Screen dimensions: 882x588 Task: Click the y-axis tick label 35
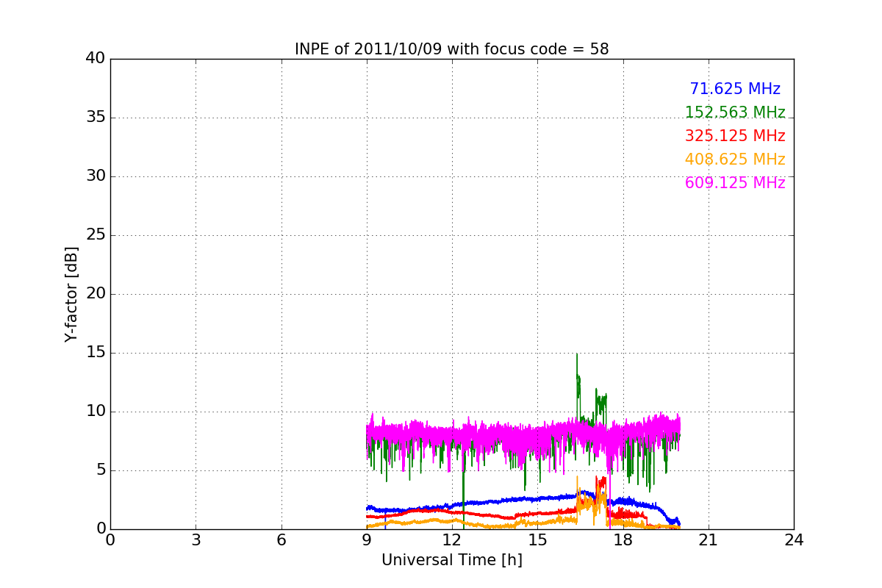point(96,118)
